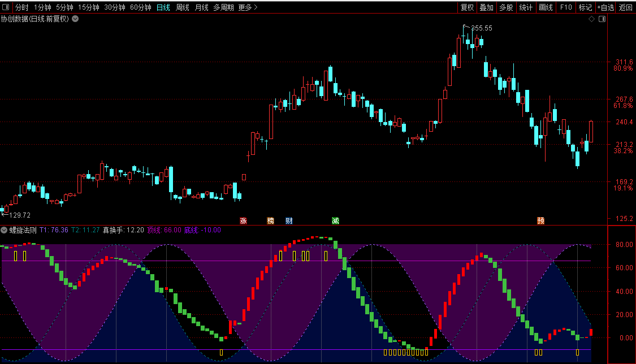Click the 标记 mark button

click(x=585, y=7)
